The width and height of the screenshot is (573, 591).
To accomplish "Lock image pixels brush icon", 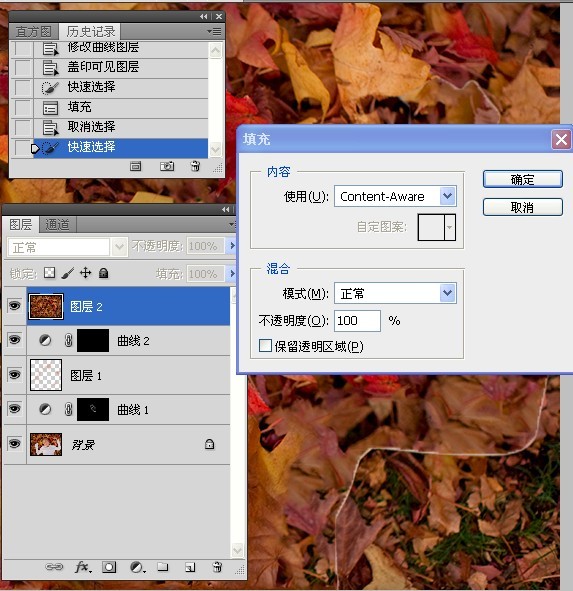I will coord(67,273).
